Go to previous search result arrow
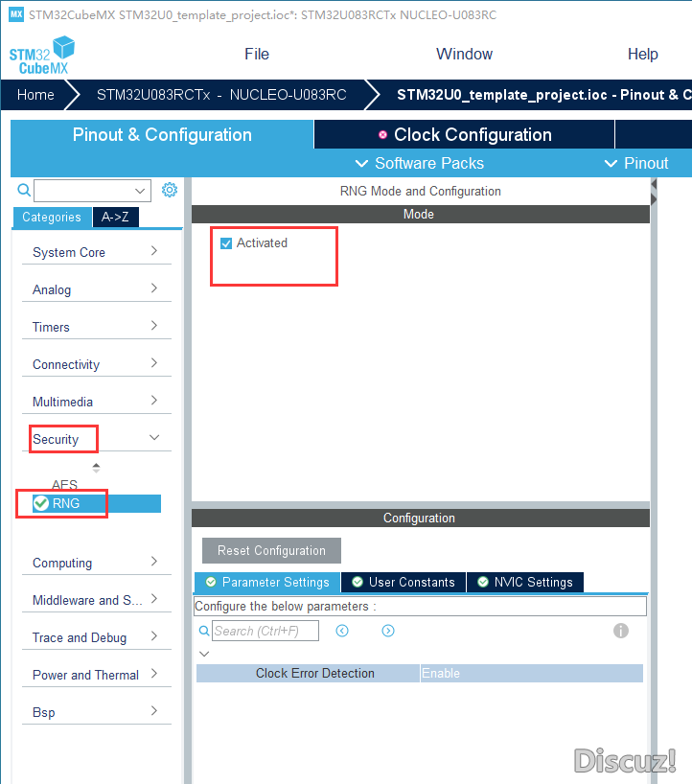The image size is (692, 784). tap(342, 631)
